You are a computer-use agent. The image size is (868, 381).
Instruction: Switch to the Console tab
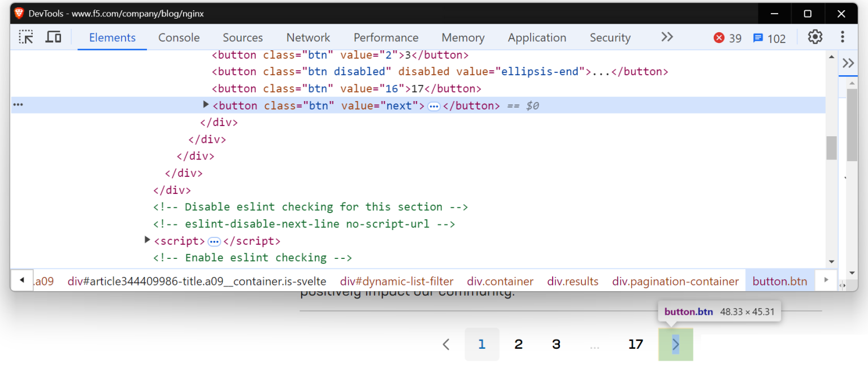click(x=179, y=37)
